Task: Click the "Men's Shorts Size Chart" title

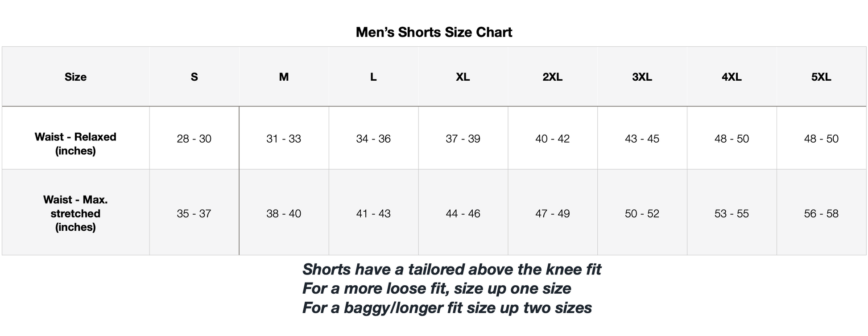Action: coord(434,32)
